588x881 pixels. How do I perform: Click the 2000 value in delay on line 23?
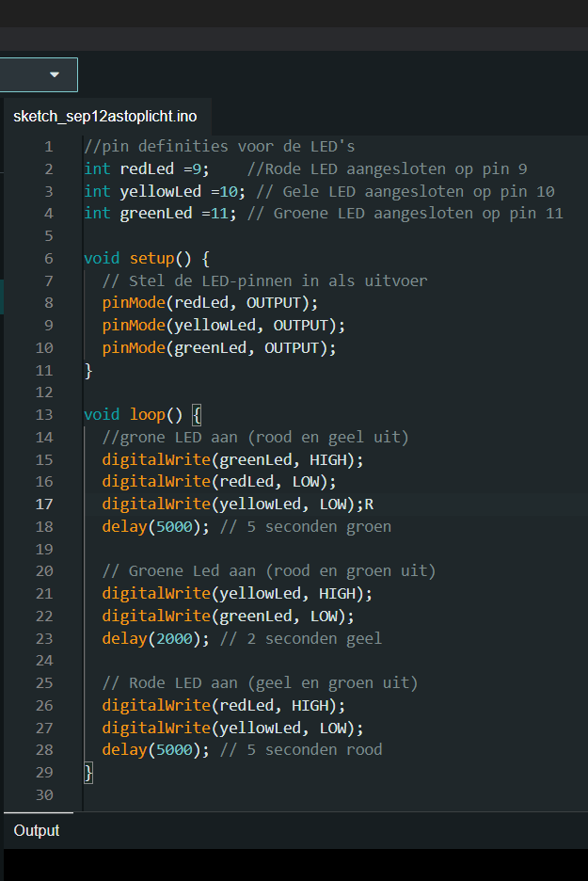174,638
